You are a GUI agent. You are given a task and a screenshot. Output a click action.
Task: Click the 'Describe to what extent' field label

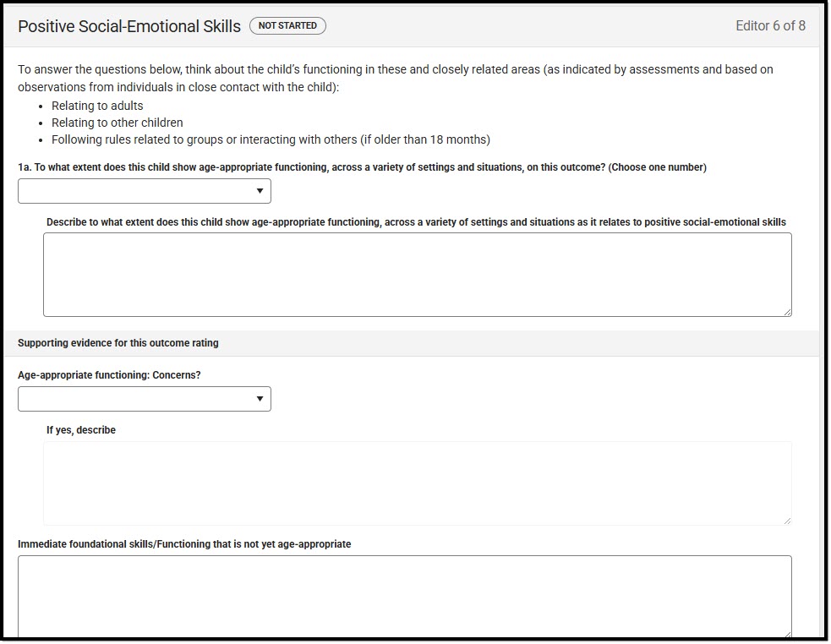pyautogui.click(x=416, y=222)
